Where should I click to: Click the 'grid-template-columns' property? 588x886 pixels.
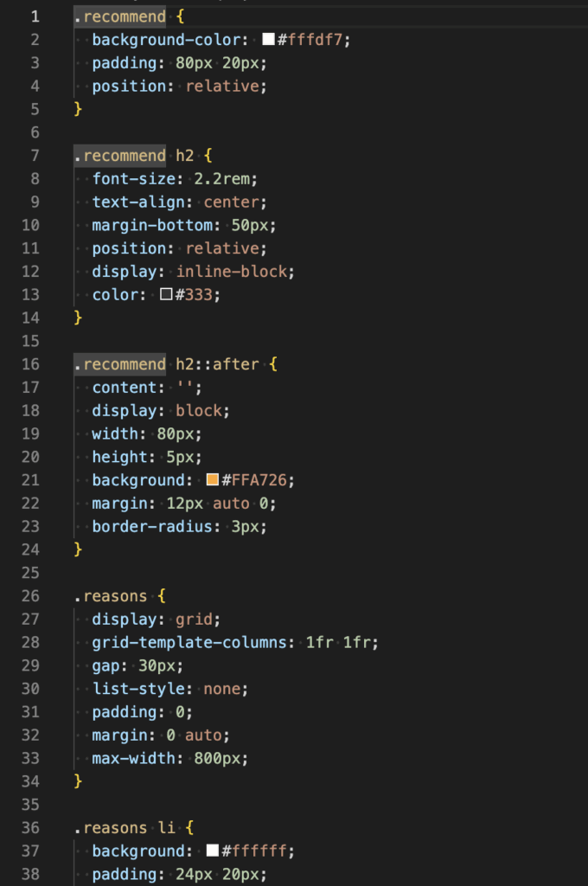tap(189, 642)
